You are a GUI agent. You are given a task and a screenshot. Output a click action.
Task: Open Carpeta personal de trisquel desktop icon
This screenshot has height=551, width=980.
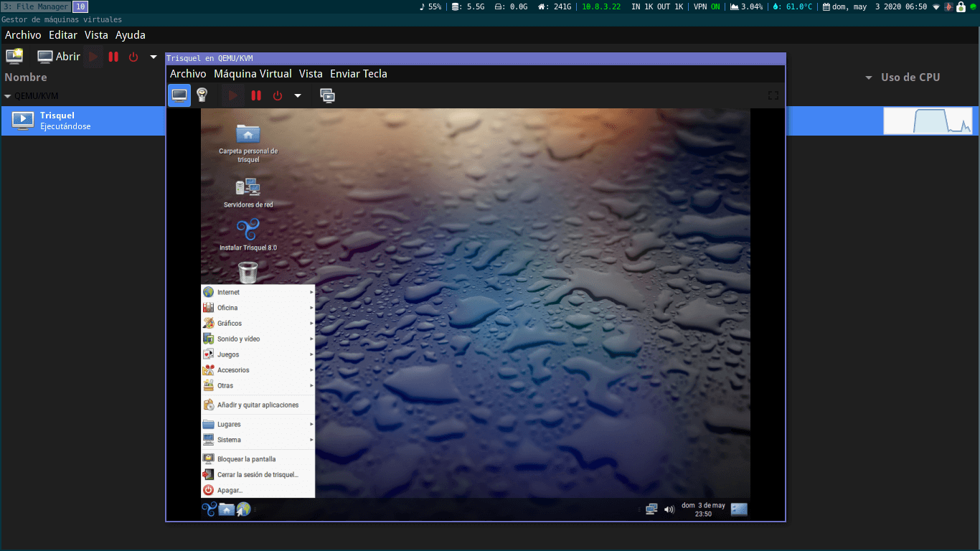(248, 143)
